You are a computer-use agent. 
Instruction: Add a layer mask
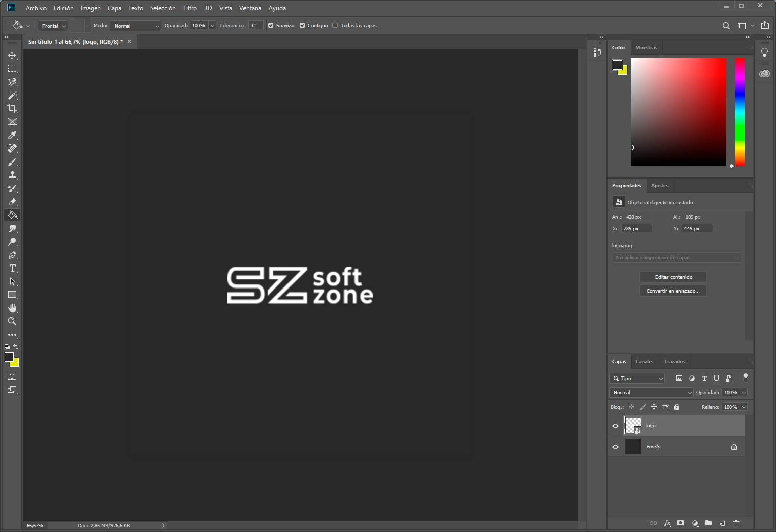(x=680, y=523)
